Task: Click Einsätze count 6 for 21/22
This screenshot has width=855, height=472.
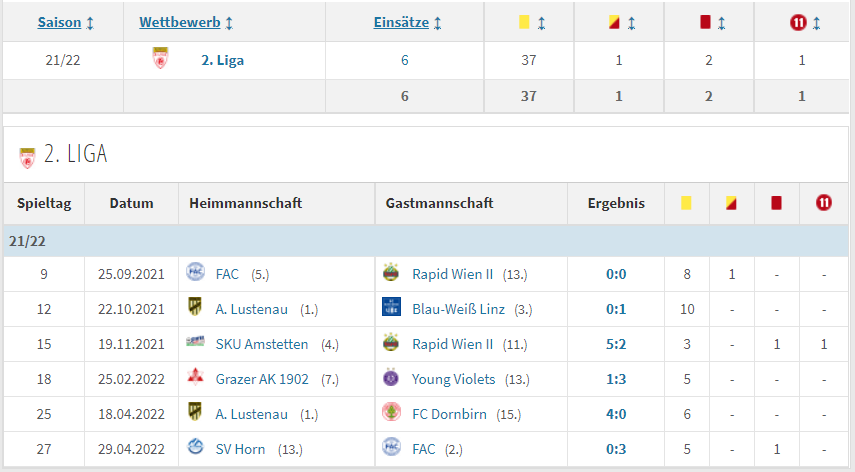Action: 405,60
